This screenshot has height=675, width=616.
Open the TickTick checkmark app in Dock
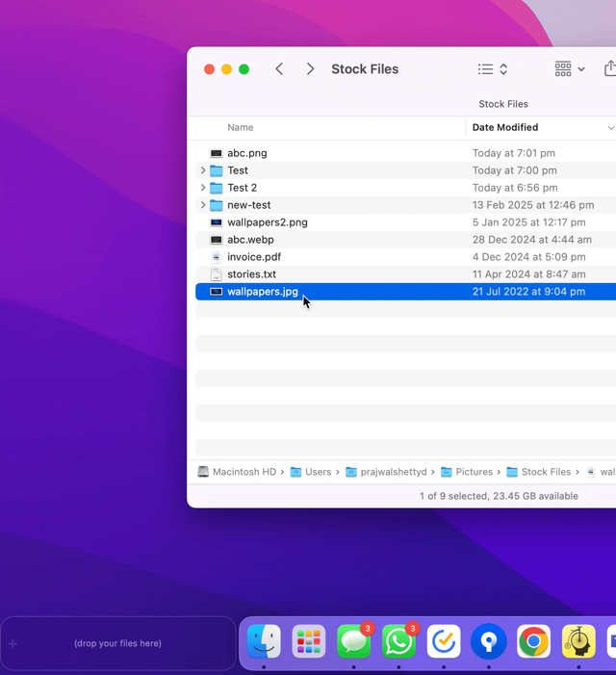pos(444,641)
